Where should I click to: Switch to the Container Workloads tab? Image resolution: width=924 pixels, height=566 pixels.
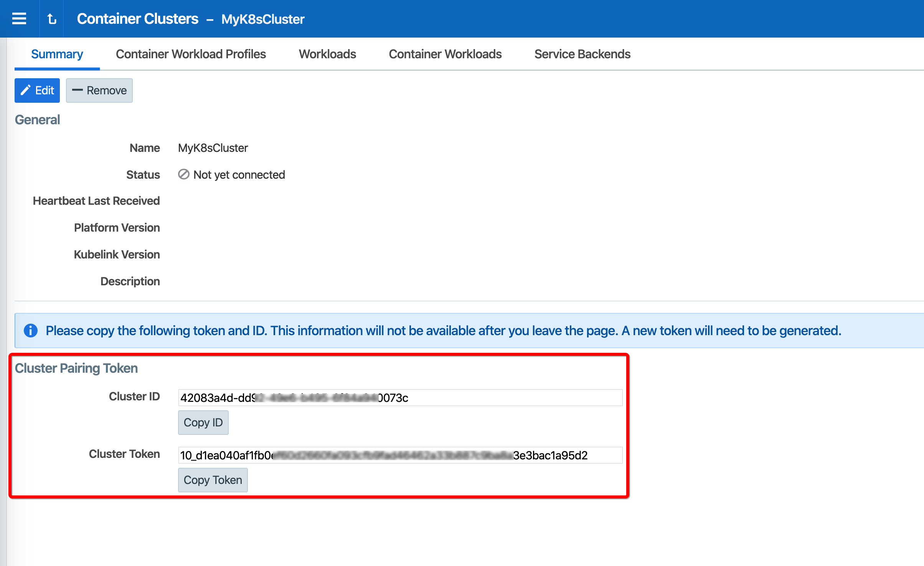click(445, 54)
